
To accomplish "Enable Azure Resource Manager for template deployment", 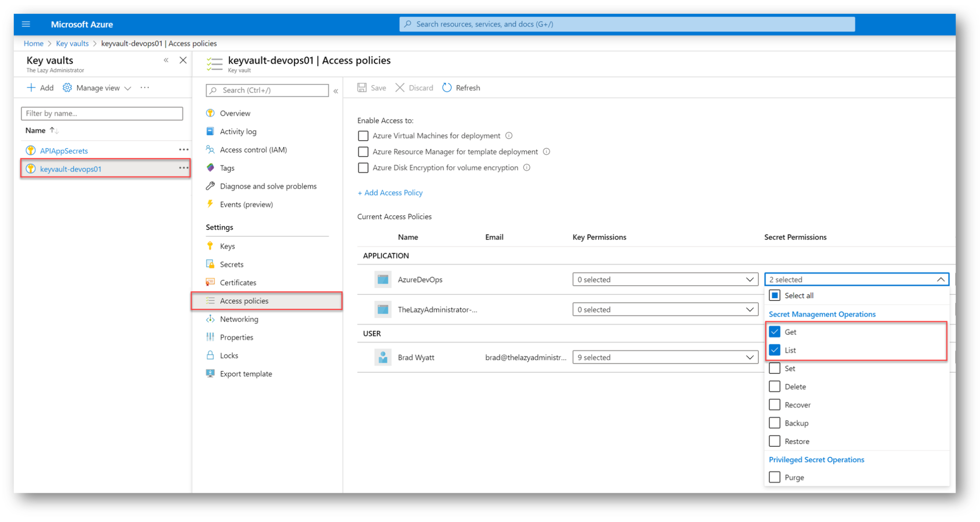I will click(x=363, y=152).
